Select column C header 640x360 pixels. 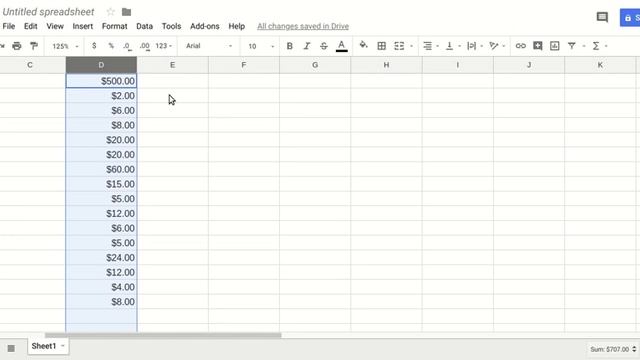tap(30, 65)
